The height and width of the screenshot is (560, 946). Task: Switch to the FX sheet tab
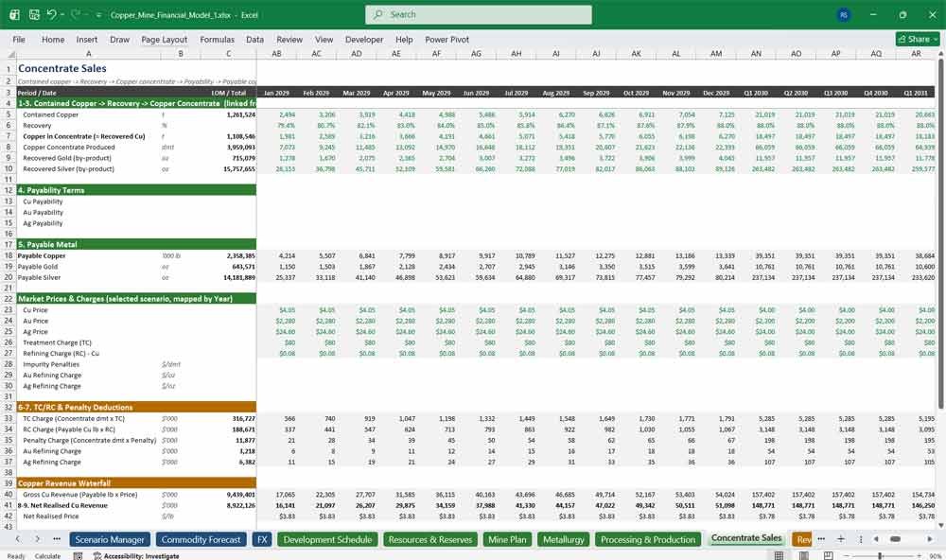(x=262, y=539)
